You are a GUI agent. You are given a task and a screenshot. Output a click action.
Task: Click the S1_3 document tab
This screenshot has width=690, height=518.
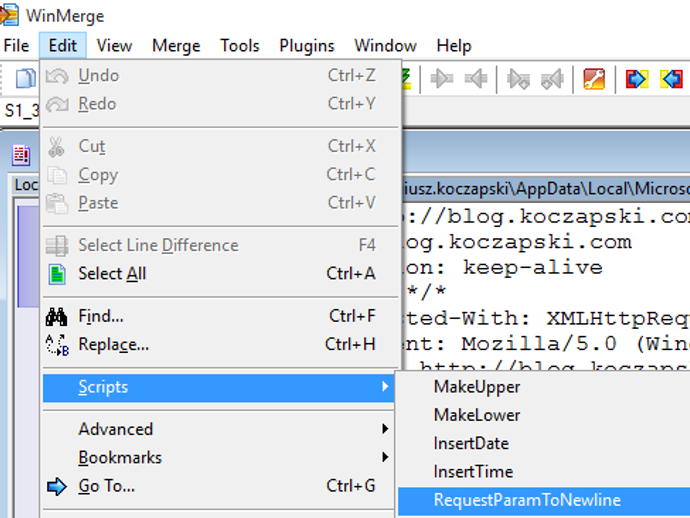[21, 110]
